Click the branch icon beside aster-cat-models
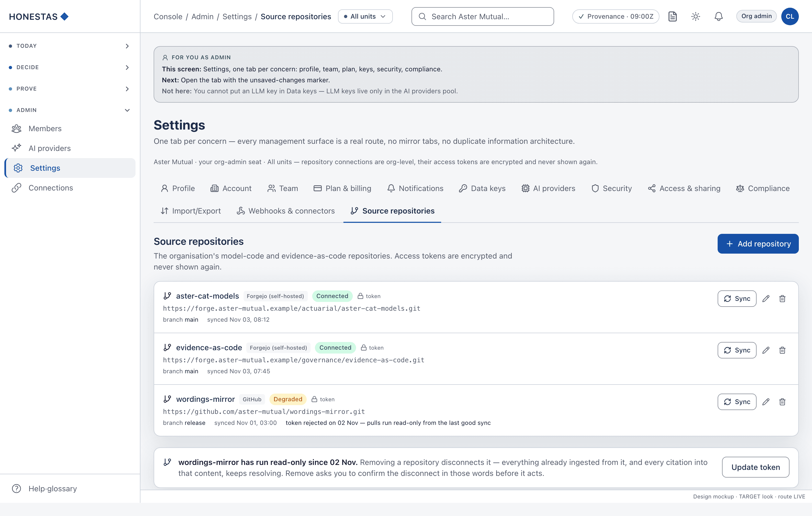Screen dimensions: 812x516 [x=167, y=296]
